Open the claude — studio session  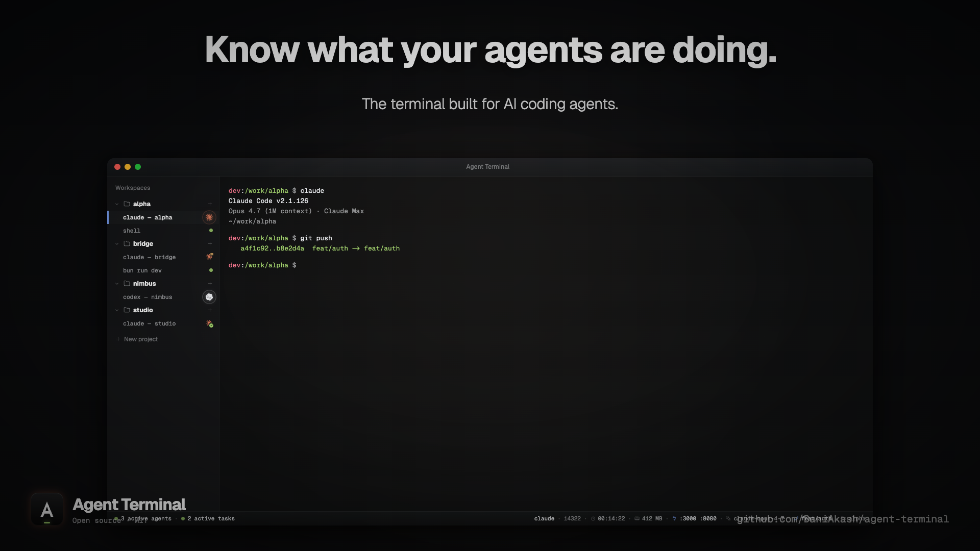pyautogui.click(x=163, y=323)
